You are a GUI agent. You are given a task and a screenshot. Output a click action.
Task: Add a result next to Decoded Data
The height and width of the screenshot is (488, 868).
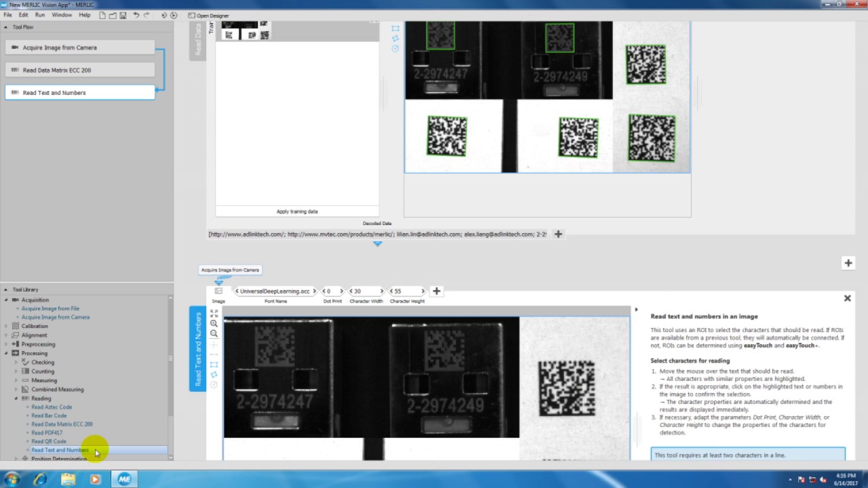[x=558, y=234]
